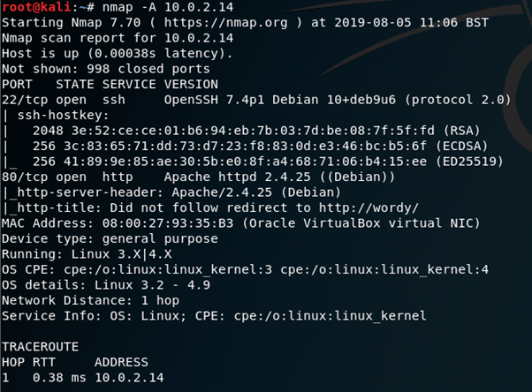
Task: Click the root@kali prompt text
Action: (x=35, y=9)
